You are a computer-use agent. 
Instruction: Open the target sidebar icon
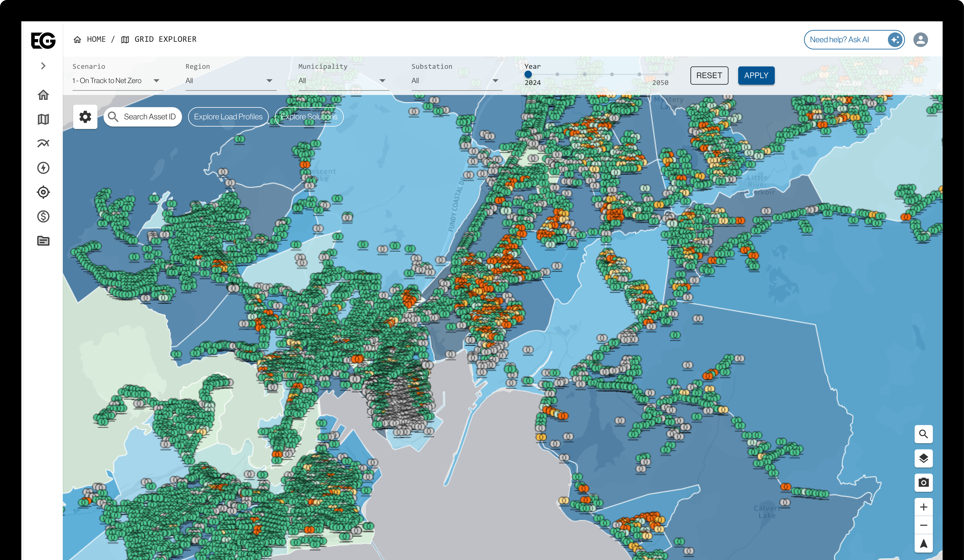(x=43, y=192)
